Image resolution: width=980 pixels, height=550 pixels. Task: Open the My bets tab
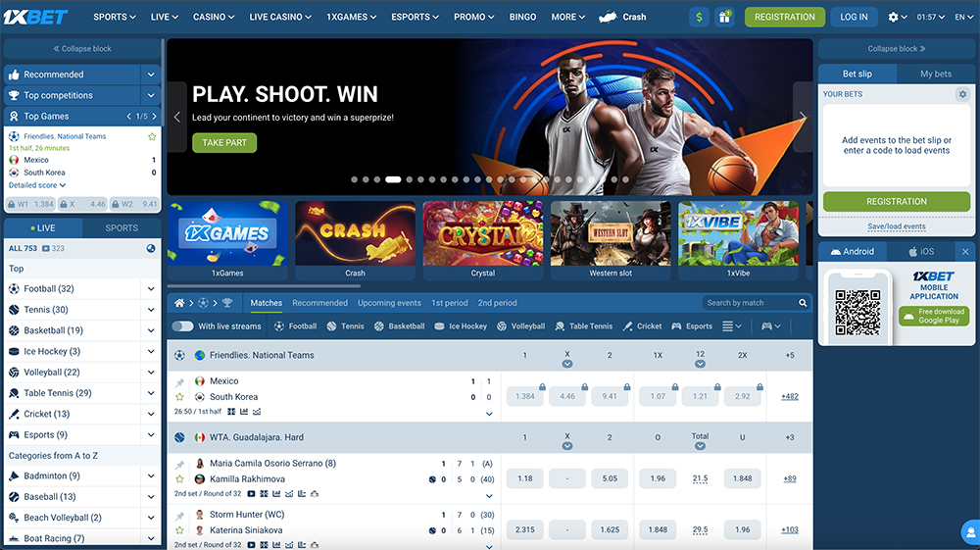[x=936, y=74]
